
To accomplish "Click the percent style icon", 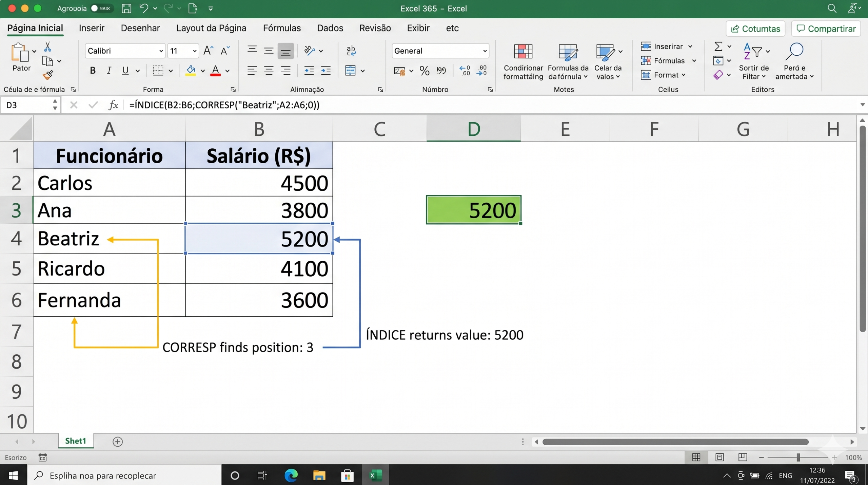I will [425, 71].
